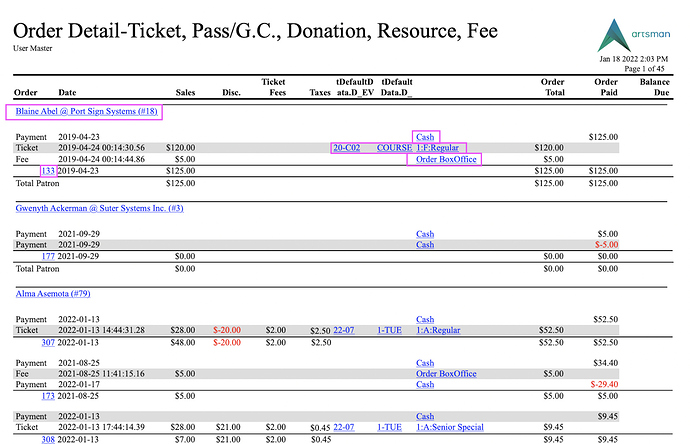Click timestamp 2021-08-25 11:41:15.16

102,374
